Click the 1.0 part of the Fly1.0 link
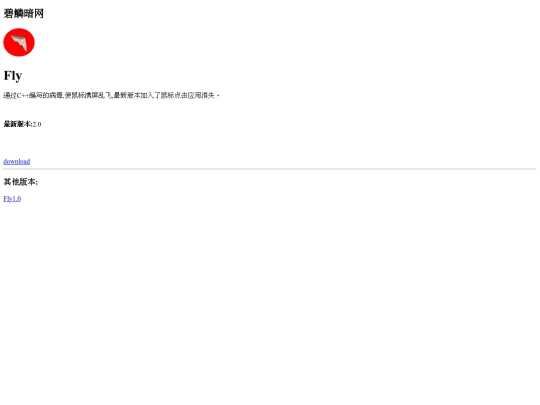The image size is (540, 405). coord(17,199)
